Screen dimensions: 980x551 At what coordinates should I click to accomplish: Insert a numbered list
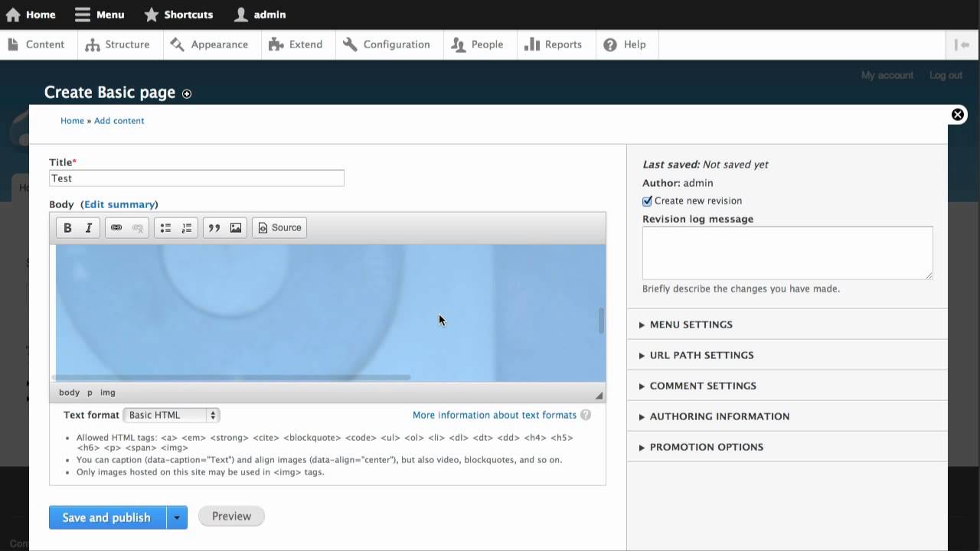(x=187, y=227)
